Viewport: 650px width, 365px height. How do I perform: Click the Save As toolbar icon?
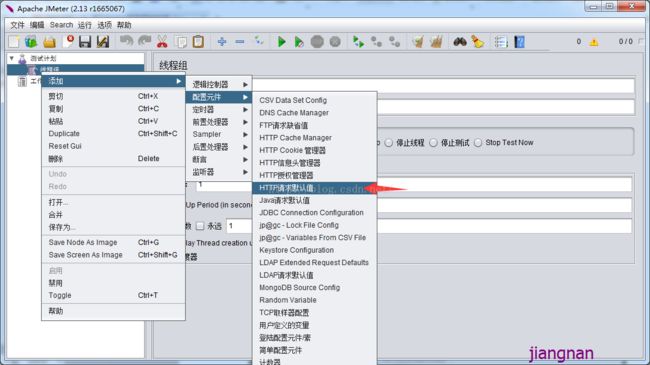click(102, 42)
